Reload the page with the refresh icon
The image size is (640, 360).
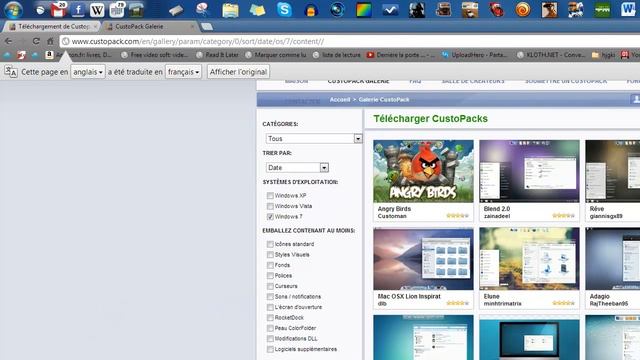[36, 41]
